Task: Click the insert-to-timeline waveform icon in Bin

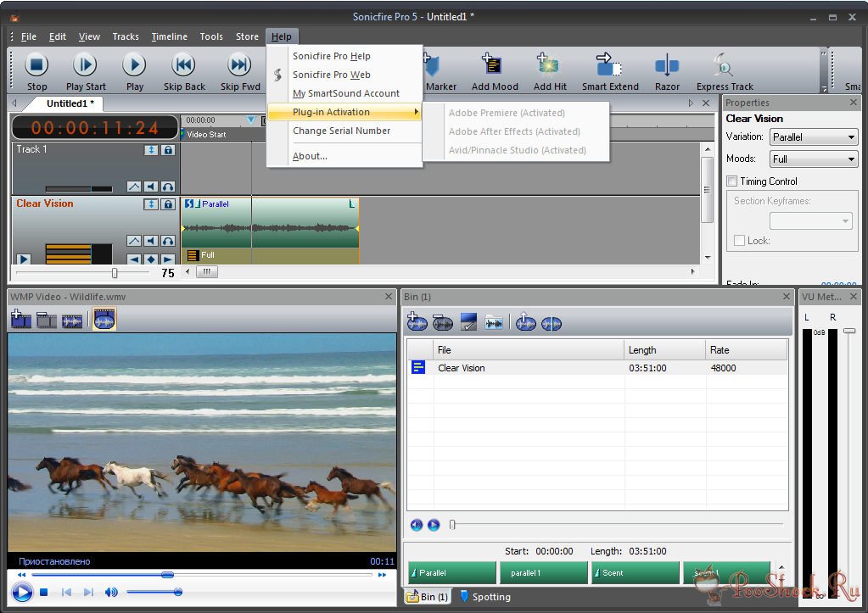Action: click(x=525, y=321)
